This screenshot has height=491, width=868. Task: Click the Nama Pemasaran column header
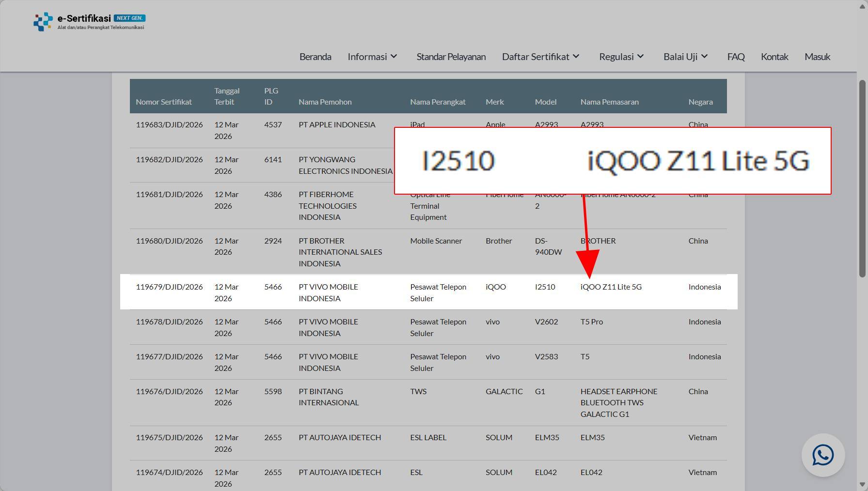[x=610, y=102]
